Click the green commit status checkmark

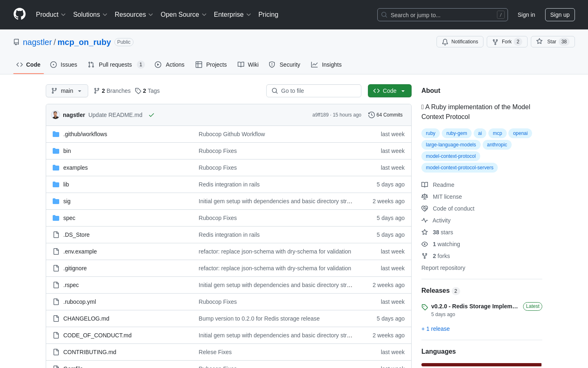coord(151,115)
